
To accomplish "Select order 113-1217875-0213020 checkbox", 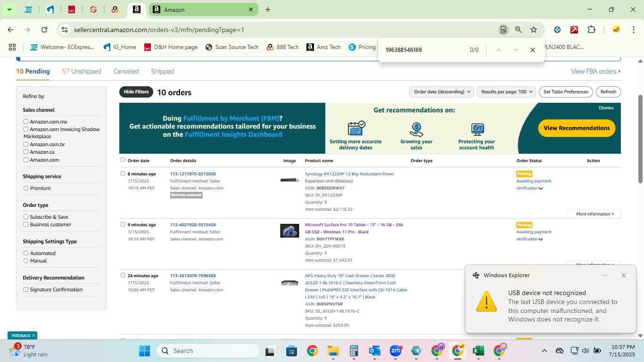I will click(123, 173).
